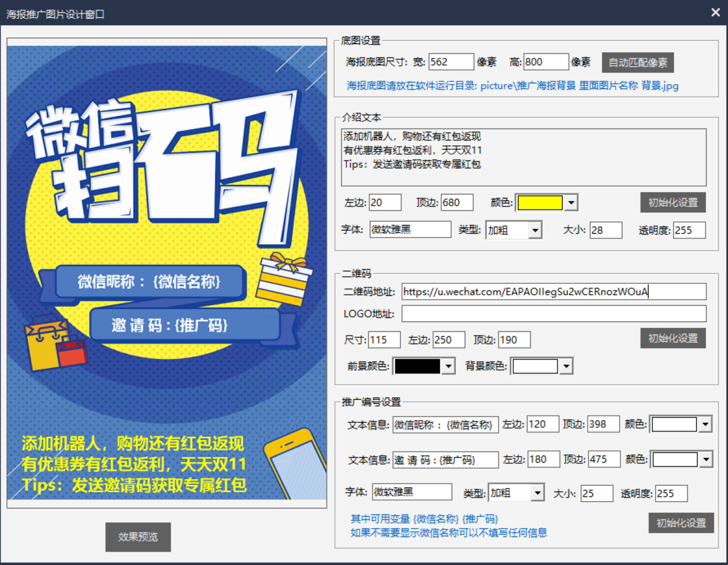Open promotion 类型 加粗 dropdown
Screen dimensions: 728x565
click(x=538, y=493)
